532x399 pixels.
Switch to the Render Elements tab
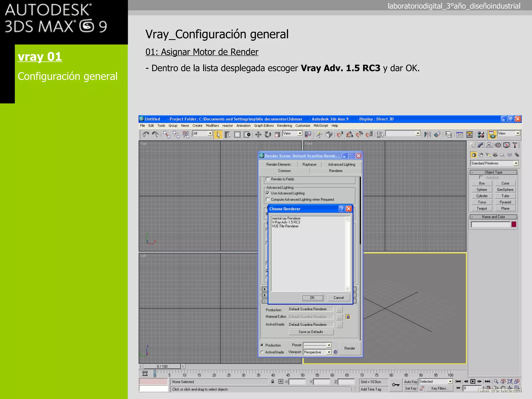click(278, 164)
